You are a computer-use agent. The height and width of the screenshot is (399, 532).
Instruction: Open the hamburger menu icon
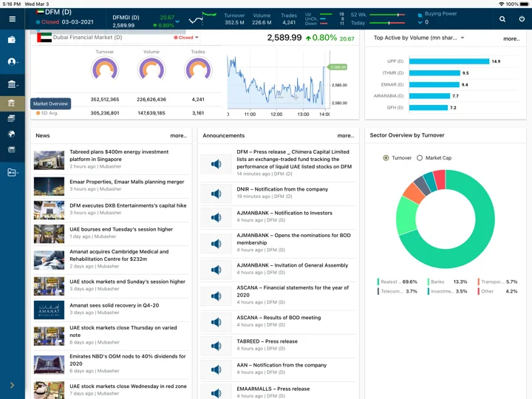coord(13,19)
